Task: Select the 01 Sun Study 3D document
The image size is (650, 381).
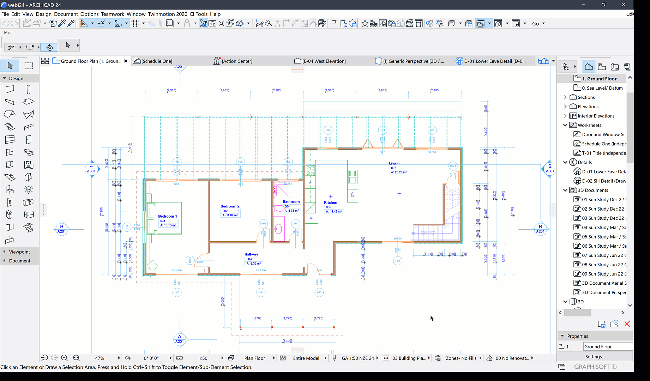Action: [x=599, y=199]
